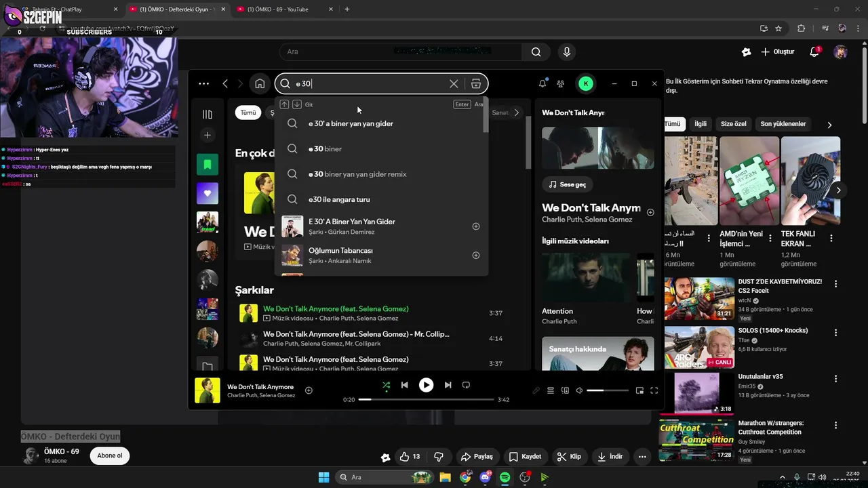Click YouTube Oluştur button
Screen dimensions: 868x488
[x=777, y=52]
